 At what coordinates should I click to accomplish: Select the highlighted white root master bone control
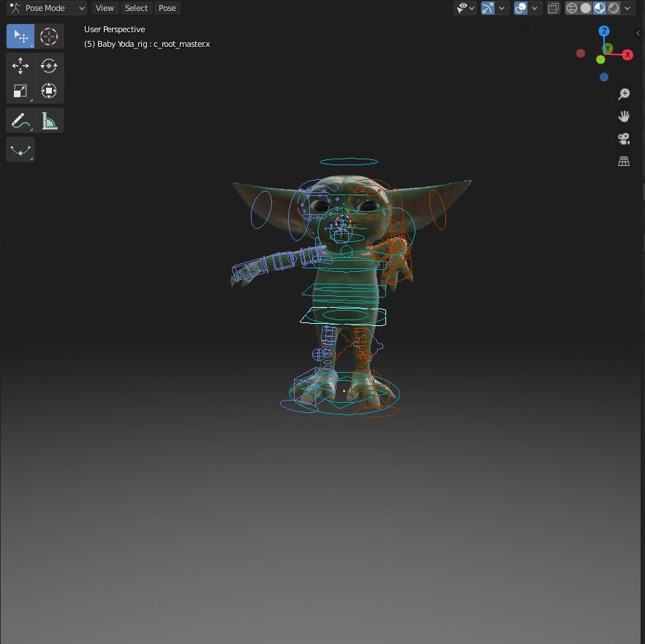(343, 317)
